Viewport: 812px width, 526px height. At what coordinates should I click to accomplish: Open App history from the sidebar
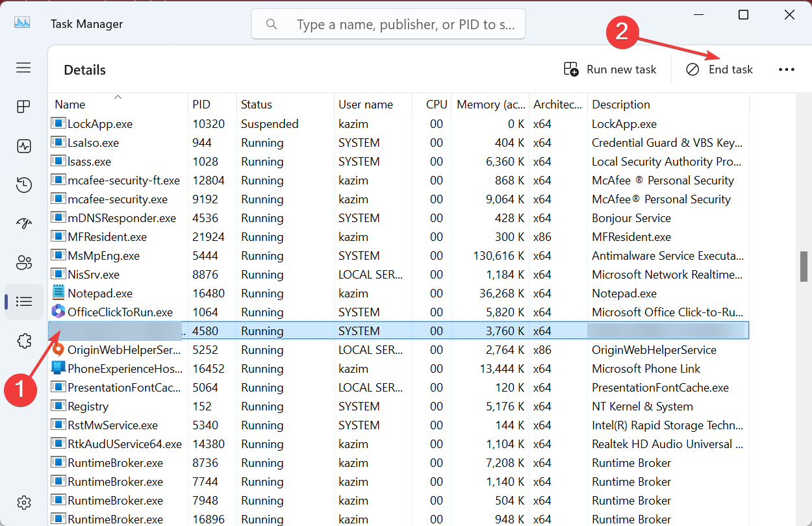[x=24, y=185]
